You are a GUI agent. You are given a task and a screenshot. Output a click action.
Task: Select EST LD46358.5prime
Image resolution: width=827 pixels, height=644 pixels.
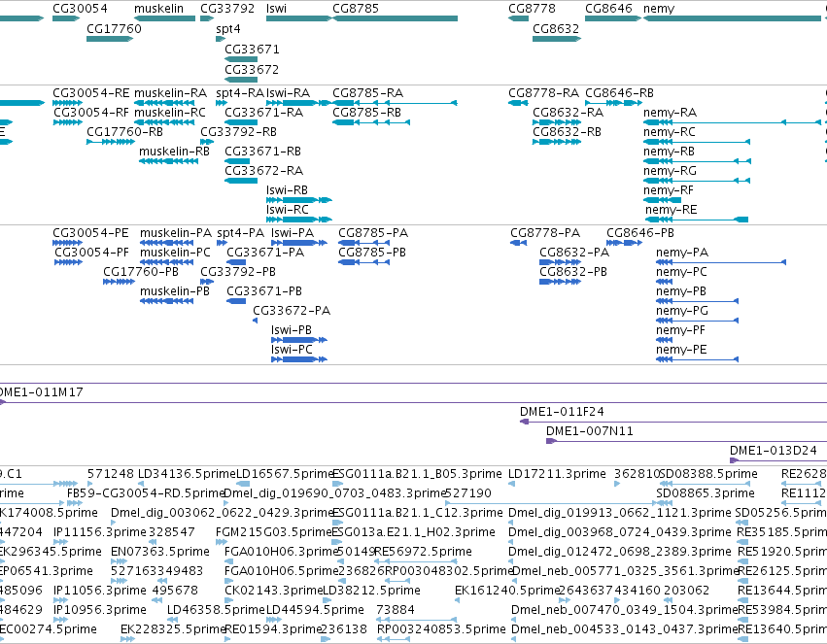click(216, 610)
